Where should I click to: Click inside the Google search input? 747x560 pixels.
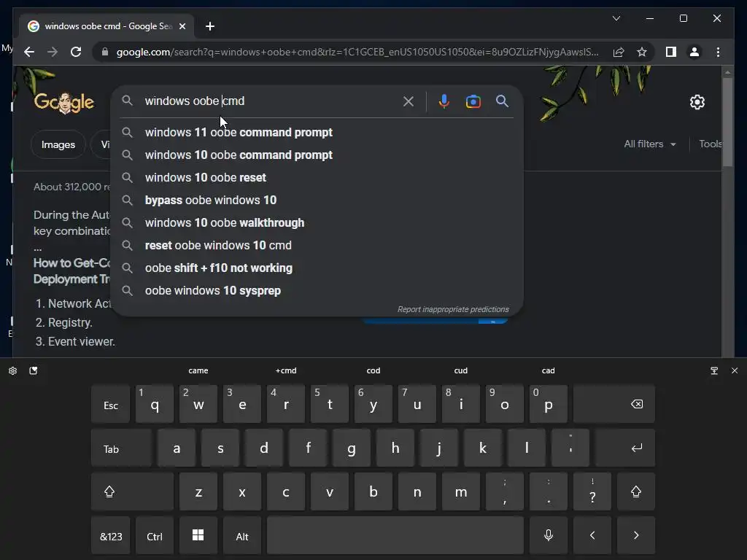(269, 101)
